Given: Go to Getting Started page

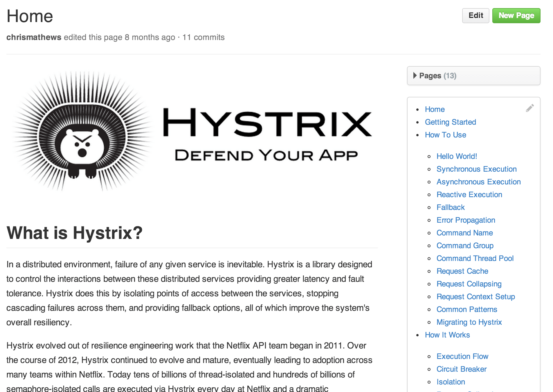Looking at the screenshot, I should point(450,122).
